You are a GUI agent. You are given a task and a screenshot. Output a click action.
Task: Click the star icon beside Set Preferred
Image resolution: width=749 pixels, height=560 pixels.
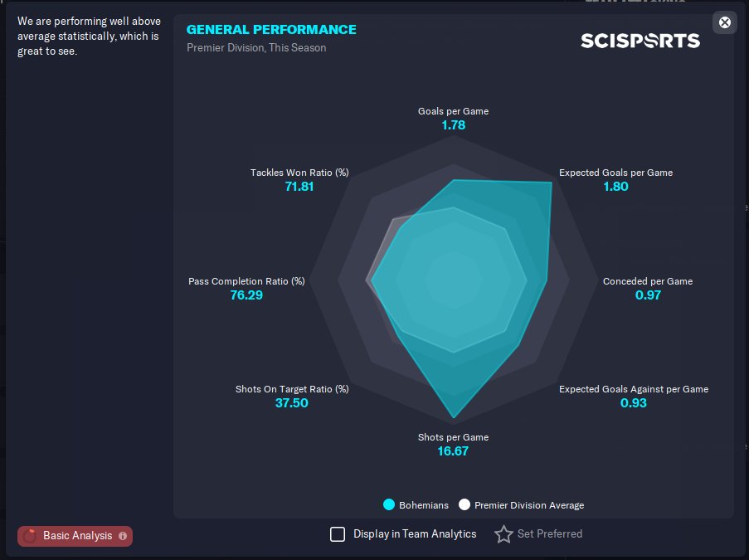tap(503, 533)
